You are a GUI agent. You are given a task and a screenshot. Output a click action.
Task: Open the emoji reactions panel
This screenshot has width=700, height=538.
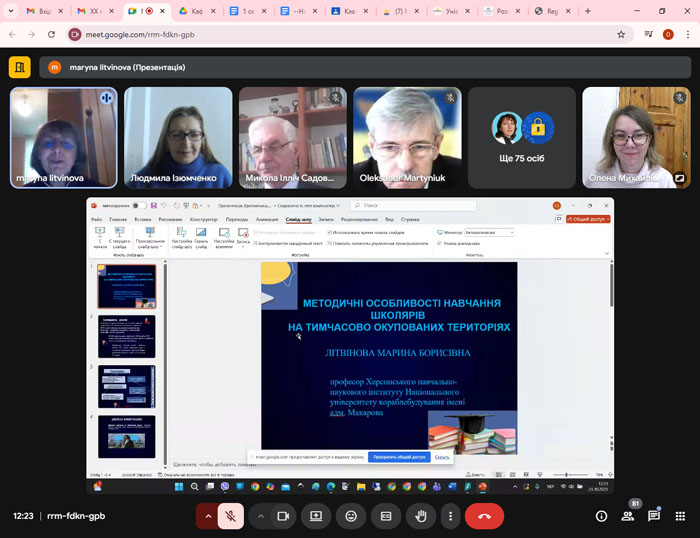pos(351,516)
